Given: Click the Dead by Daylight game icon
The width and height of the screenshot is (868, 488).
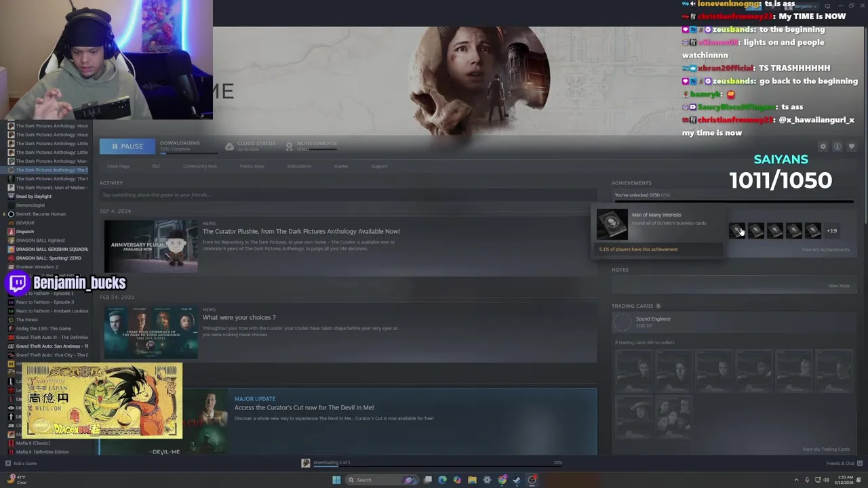Looking at the screenshot, I should point(11,197).
